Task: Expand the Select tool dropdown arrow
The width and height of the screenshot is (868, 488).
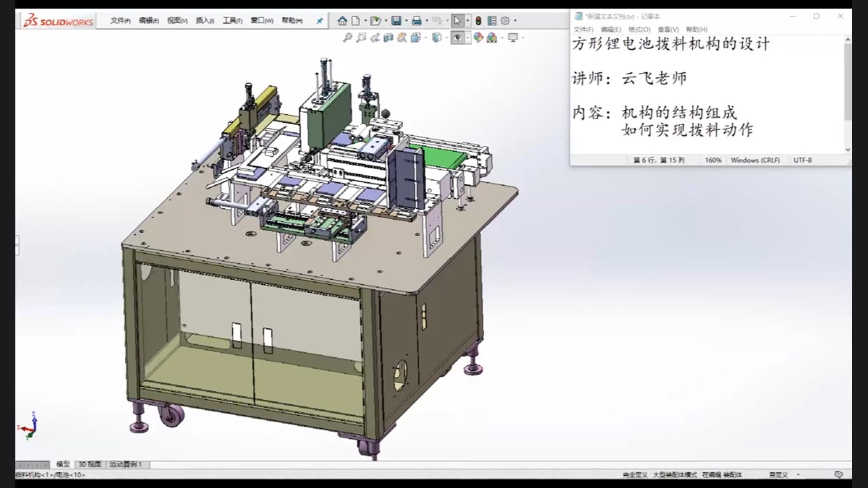Action: (468, 21)
